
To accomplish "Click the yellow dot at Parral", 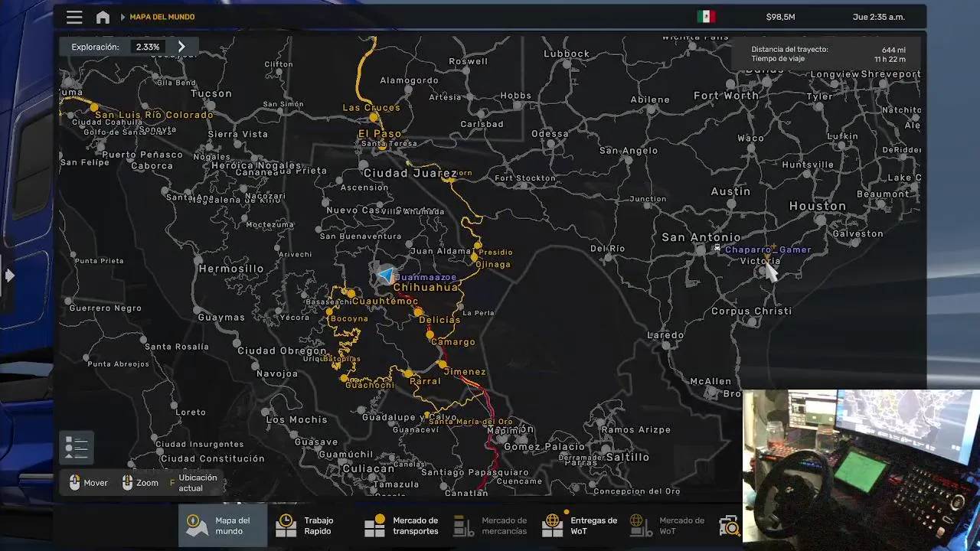I will (408, 373).
